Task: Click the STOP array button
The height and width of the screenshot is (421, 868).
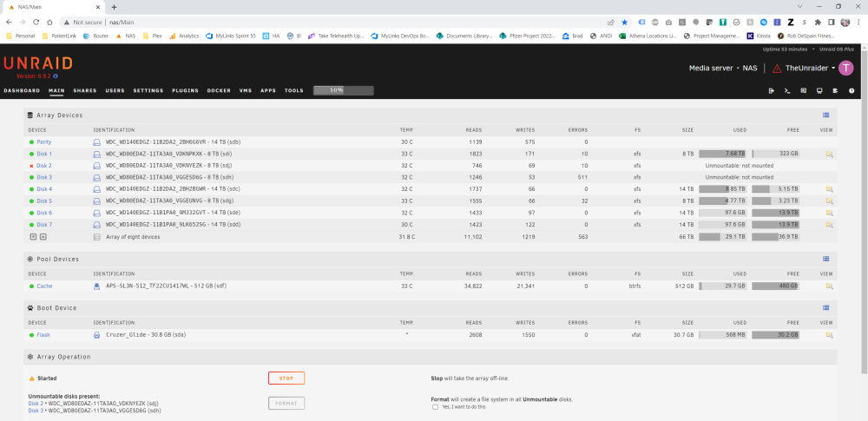Action: (x=286, y=378)
